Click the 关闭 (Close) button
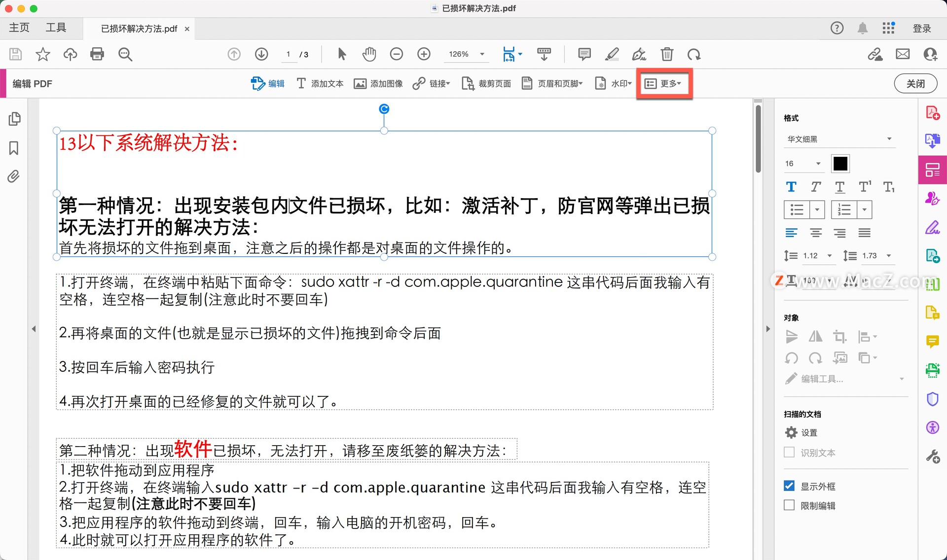This screenshot has height=560, width=947. [x=915, y=83]
